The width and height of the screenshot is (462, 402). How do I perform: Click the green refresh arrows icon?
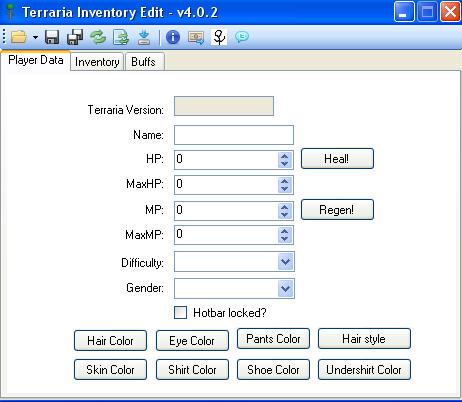coord(98,37)
